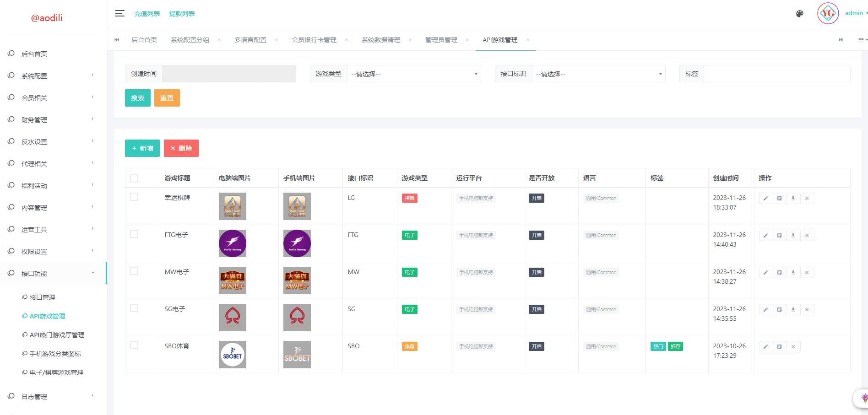Check the checkbox for the 幸运棋牌 row
The image size is (868, 415).
134,197
